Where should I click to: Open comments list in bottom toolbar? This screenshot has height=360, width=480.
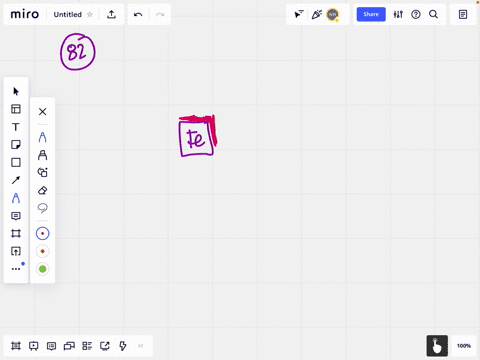point(51,346)
